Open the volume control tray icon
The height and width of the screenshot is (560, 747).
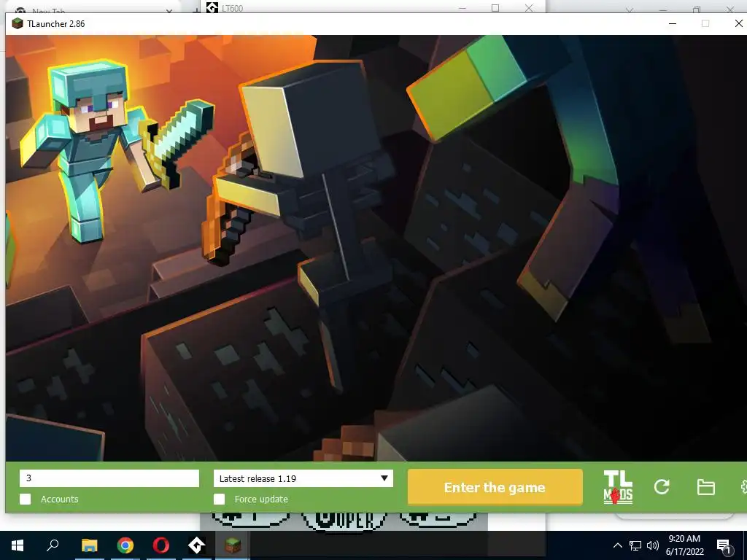[653, 545]
